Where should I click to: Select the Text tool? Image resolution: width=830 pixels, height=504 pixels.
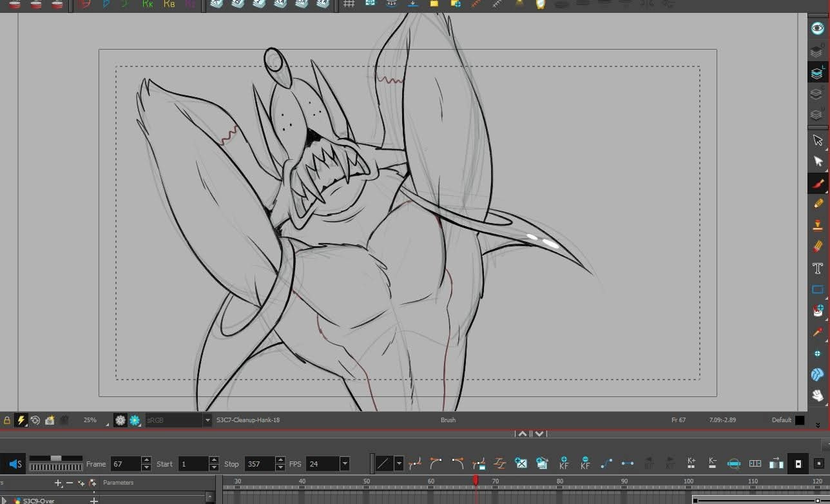tap(818, 268)
